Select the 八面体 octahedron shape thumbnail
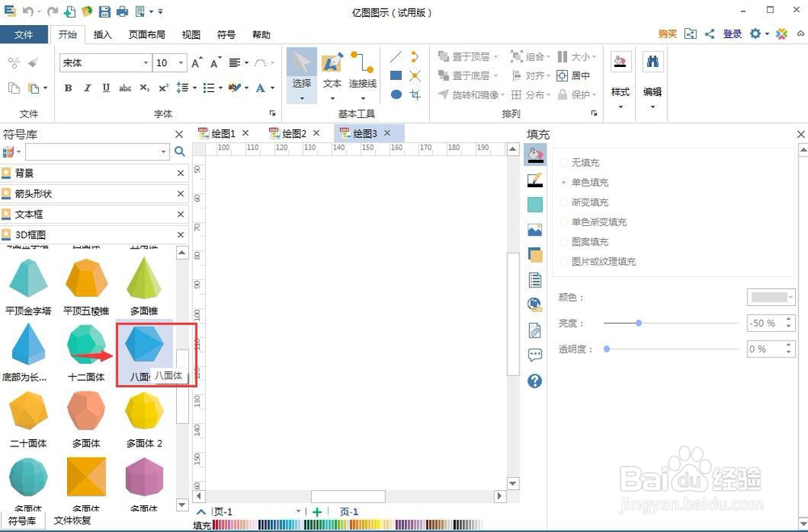The height and width of the screenshot is (532, 808). click(144, 342)
